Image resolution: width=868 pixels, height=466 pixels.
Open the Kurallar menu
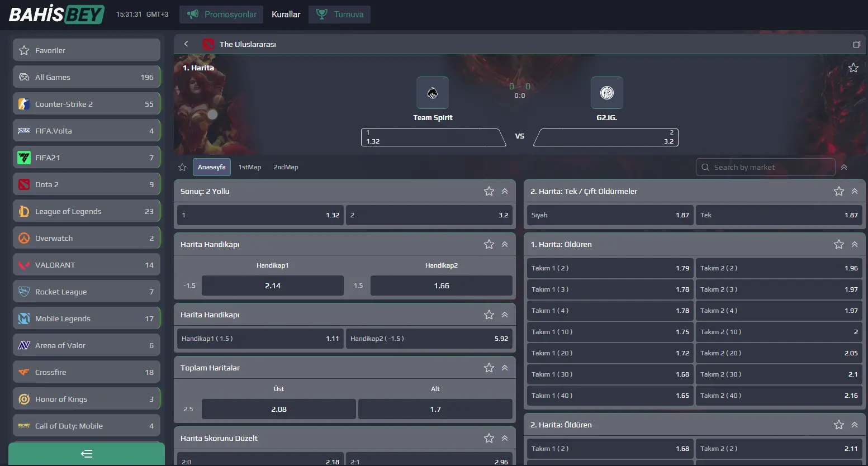(286, 14)
